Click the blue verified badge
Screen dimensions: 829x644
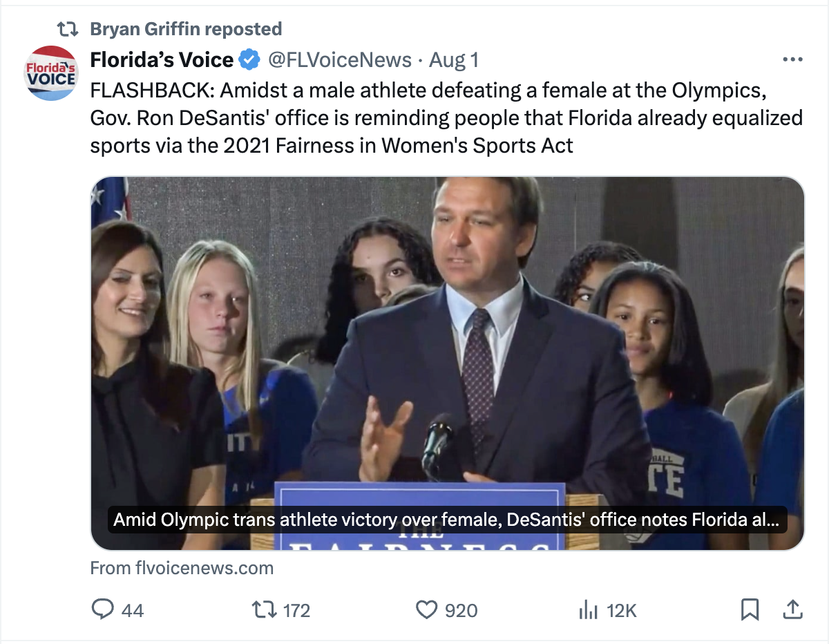click(x=249, y=60)
